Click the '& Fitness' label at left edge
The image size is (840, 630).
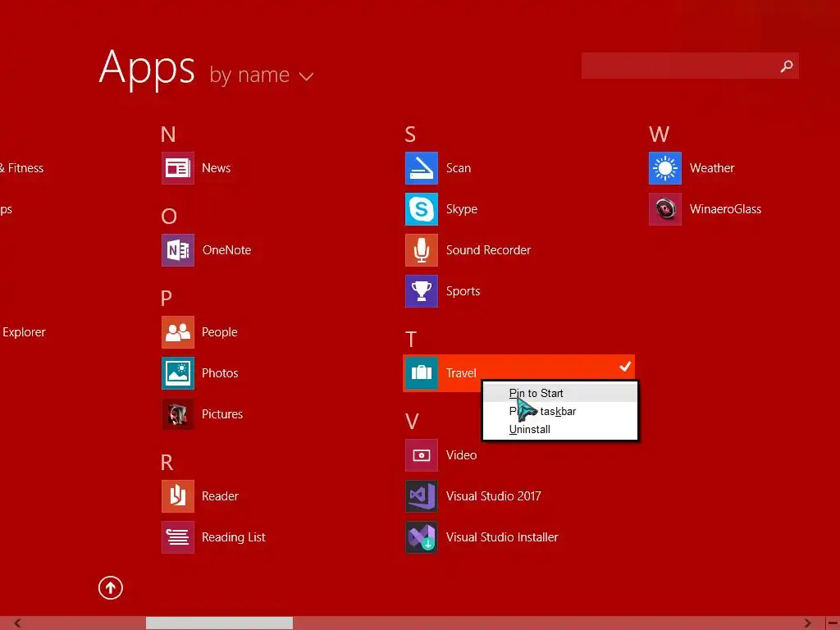click(21, 168)
